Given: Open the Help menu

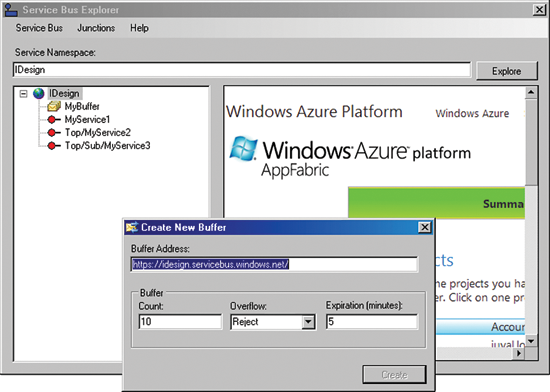Looking at the screenshot, I should (139, 28).
